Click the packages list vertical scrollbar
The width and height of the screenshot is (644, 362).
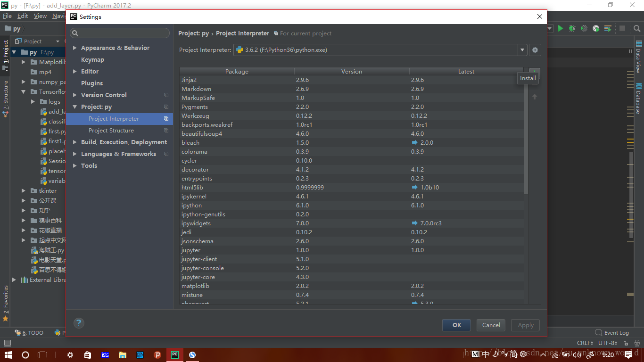point(526,134)
